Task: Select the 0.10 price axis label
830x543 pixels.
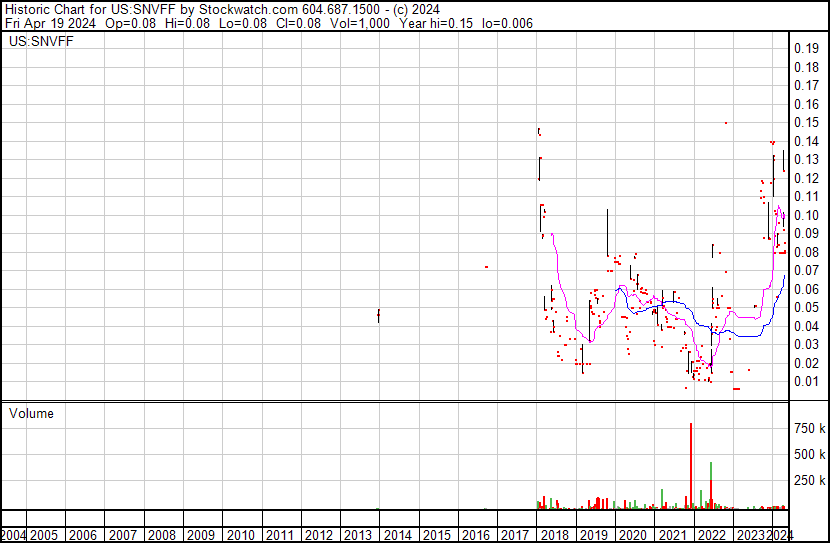Action: pyautogui.click(x=806, y=215)
